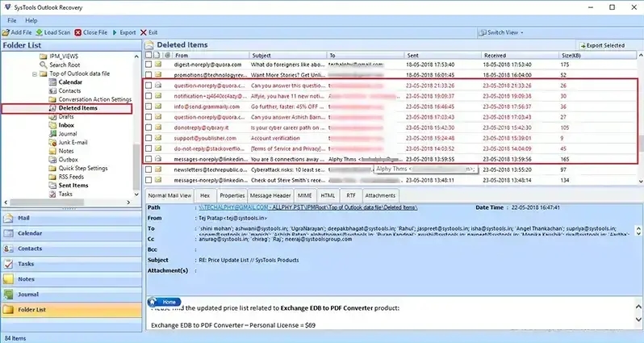This screenshot has height=343, width=644.
Task: Select the Conversation Action Settings folder
Action: (x=95, y=99)
